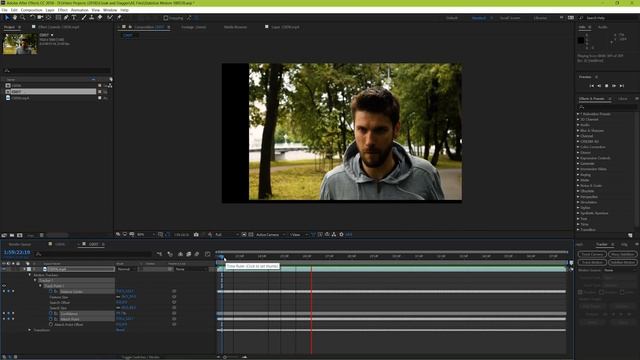Switch to the Render Queue tab
The image size is (640, 360).
(20, 244)
